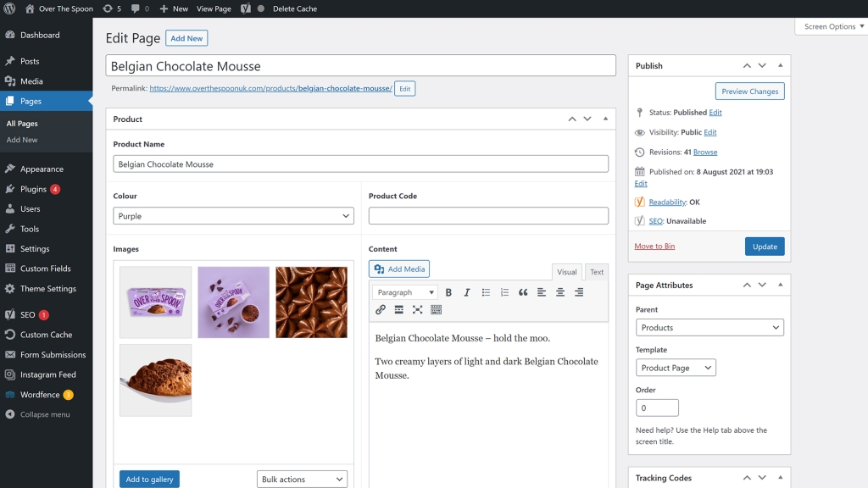Open the Colour dropdown showing Purple
The image size is (868, 488).
233,216
